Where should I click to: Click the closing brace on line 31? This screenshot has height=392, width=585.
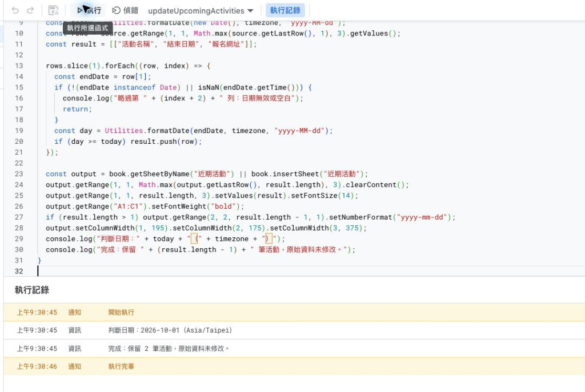pos(39,260)
